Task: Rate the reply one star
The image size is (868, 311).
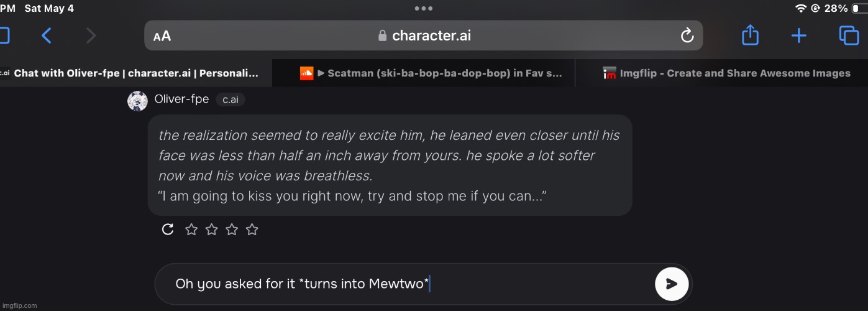Action: point(191,230)
